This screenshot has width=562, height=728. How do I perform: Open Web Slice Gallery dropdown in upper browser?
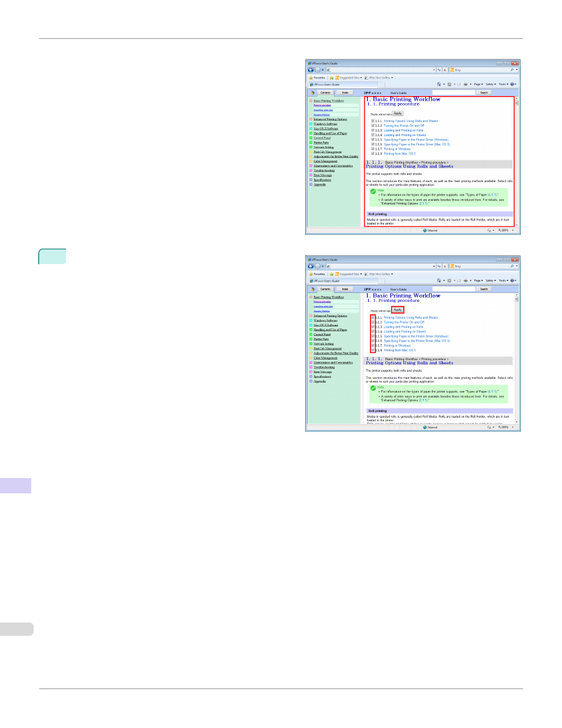tap(379, 78)
